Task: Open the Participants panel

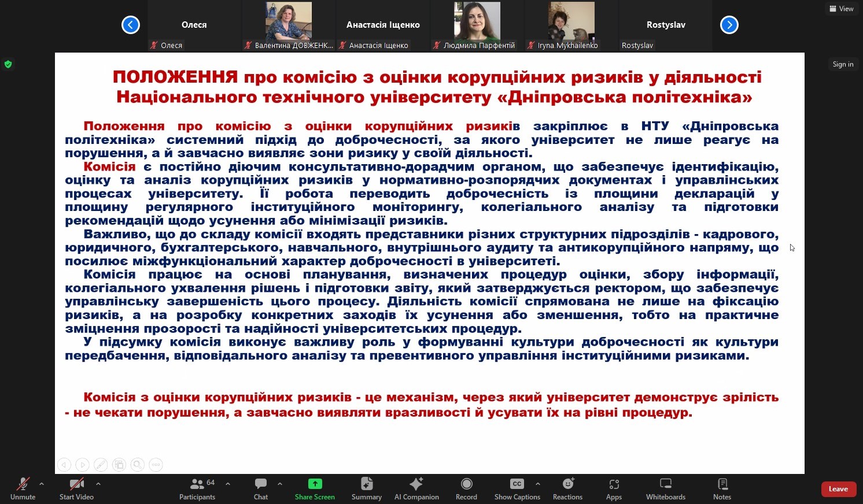Action: 197,488
